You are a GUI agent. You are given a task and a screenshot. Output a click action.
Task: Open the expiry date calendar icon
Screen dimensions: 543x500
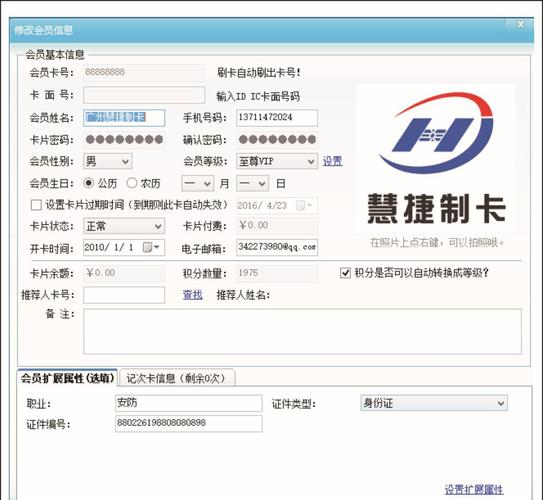tap(304, 206)
